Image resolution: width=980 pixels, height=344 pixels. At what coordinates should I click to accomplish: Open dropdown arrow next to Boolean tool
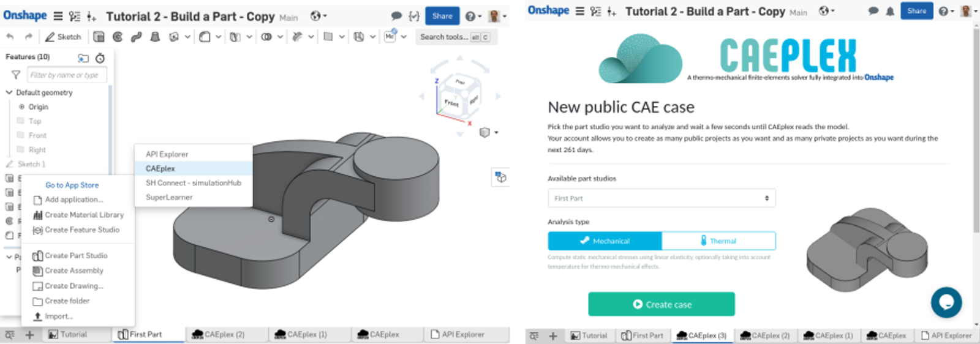coord(280,37)
